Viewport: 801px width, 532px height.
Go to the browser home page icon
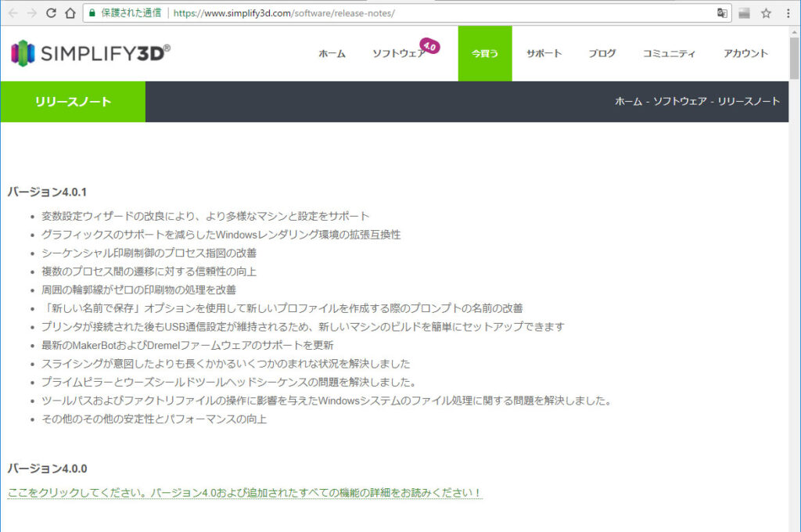coord(70,13)
